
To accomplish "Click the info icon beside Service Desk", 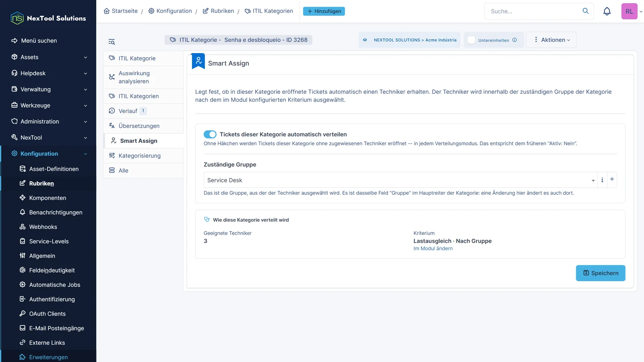I will coord(602,180).
